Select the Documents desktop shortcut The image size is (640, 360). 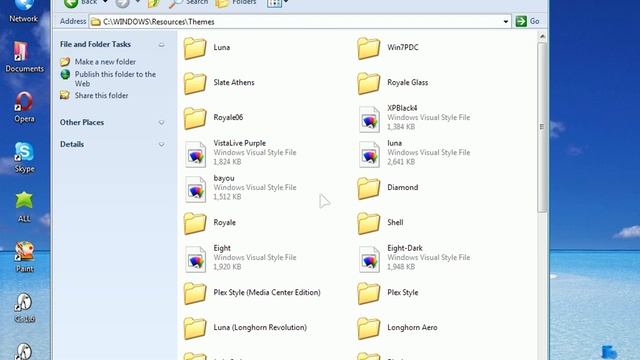click(x=24, y=57)
